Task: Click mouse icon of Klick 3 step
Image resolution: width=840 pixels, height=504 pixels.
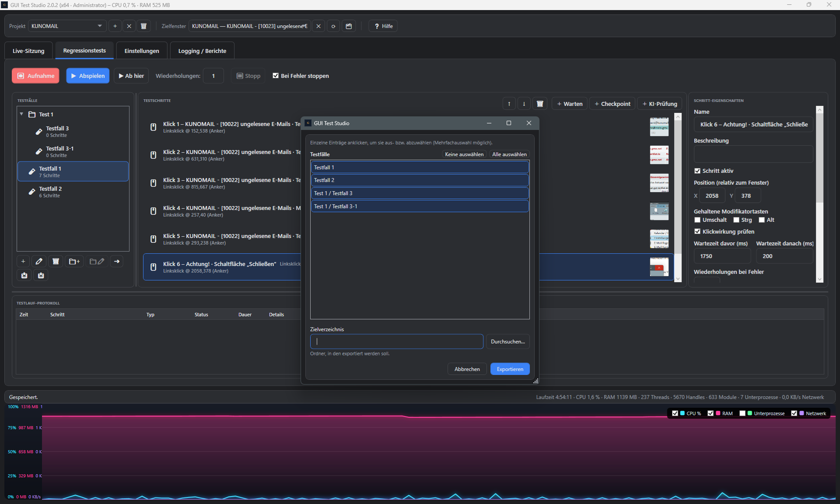Action: point(153,183)
